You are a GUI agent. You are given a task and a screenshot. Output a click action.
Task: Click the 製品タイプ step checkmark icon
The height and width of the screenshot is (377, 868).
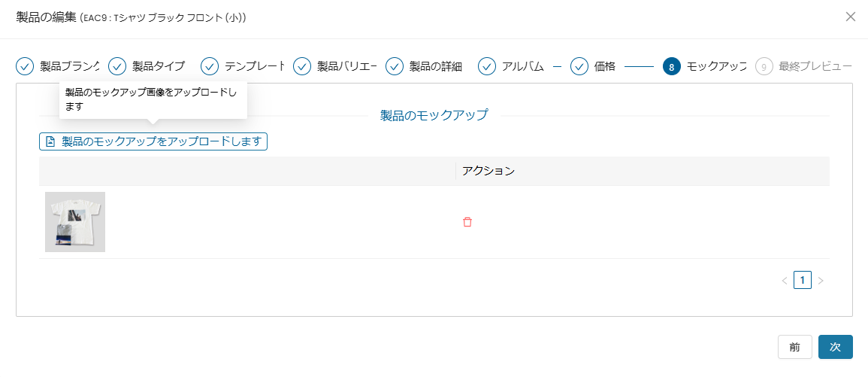click(117, 66)
